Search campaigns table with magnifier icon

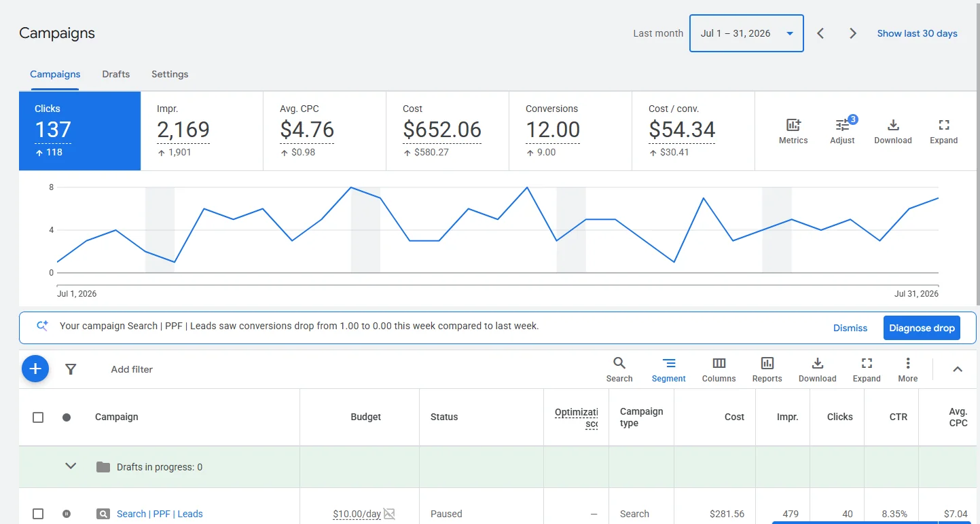[x=619, y=363]
